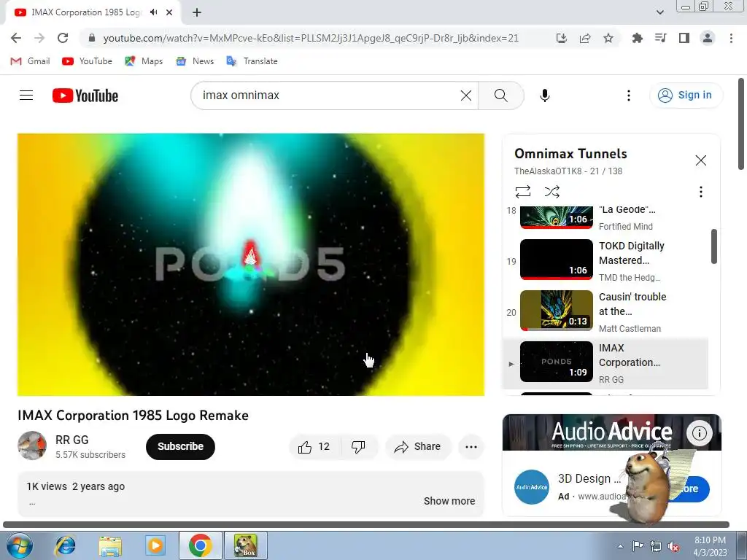Open the Audio Advice ad logo
The image size is (747, 560).
coord(532,486)
